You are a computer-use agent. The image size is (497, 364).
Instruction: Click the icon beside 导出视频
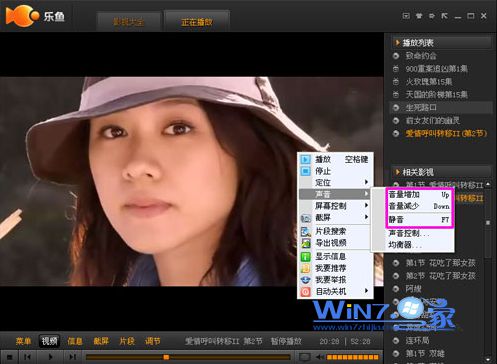(305, 243)
